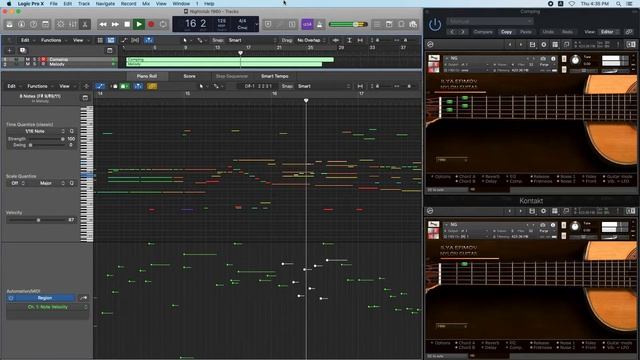Image resolution: width=640 pixels, height=360 pixels.
Task: Open Scale Quantize Major dropdown
Action: point(47,183)
